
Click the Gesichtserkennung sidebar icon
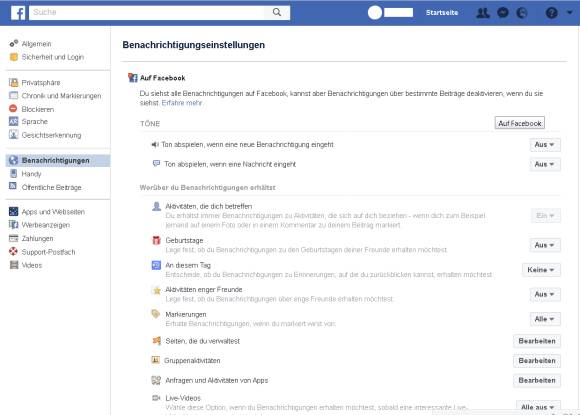13,135
